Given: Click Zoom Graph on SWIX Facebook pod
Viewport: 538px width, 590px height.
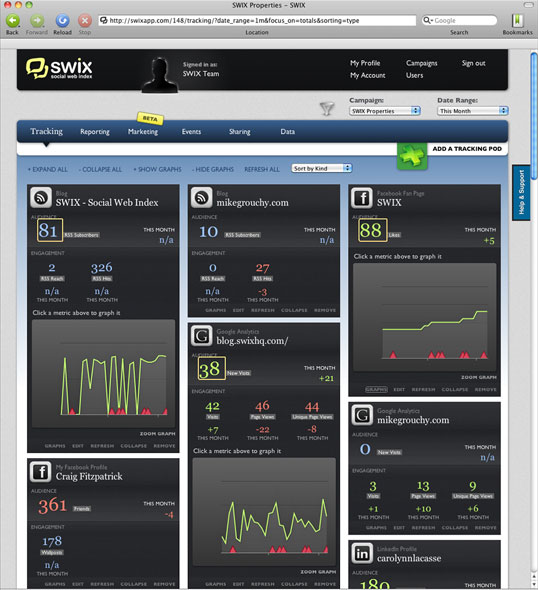Looking at the screenshot, I should click(x=479, y=377).
